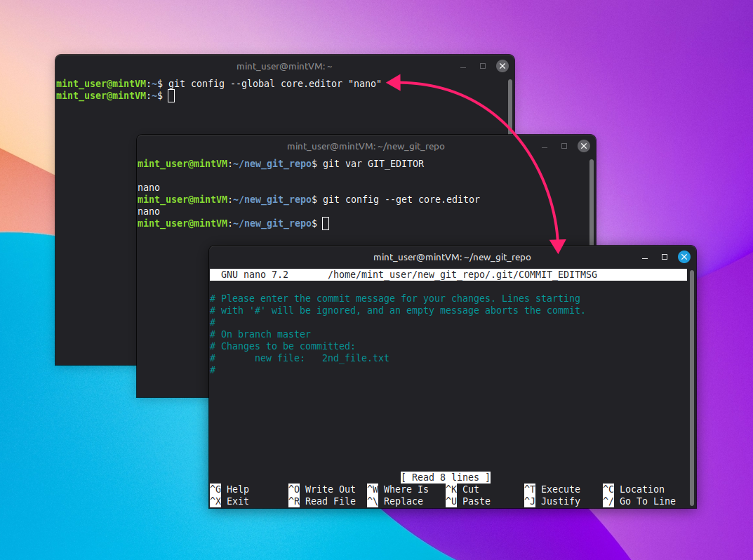Click the middle terminal's vertical scrollbar
This screenshot has height=560, width=753.
591,201
